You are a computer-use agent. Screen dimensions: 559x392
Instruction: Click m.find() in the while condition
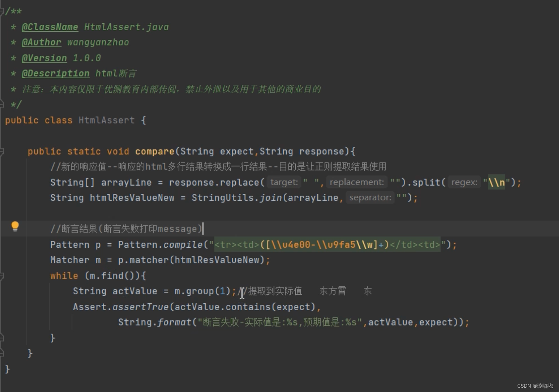click(112, 276)
